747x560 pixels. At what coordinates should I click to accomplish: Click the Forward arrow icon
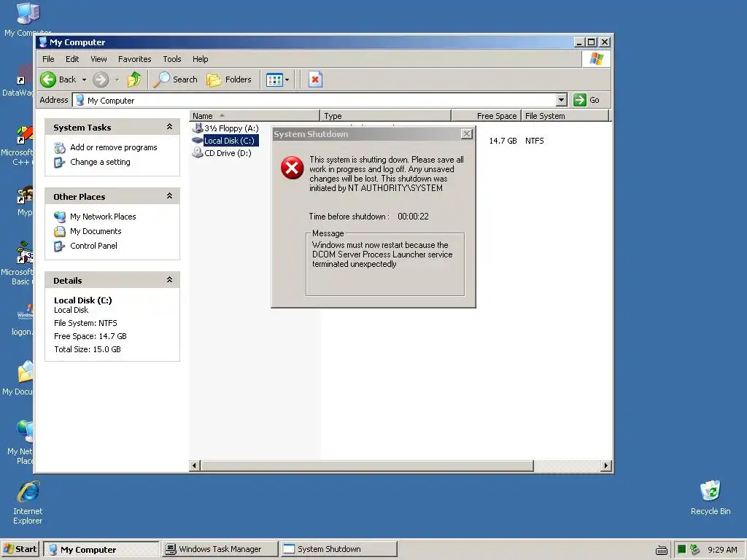coord(101,79)
